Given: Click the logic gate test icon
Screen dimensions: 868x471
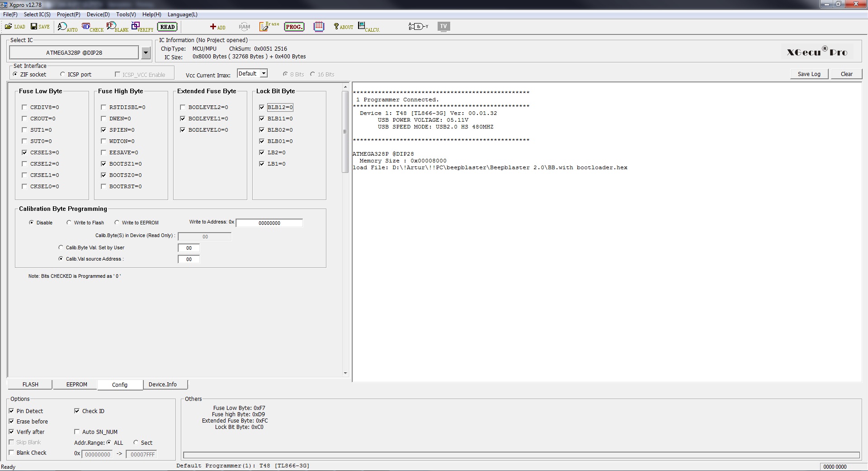Looking at the screenshot, I should (418, 26).
